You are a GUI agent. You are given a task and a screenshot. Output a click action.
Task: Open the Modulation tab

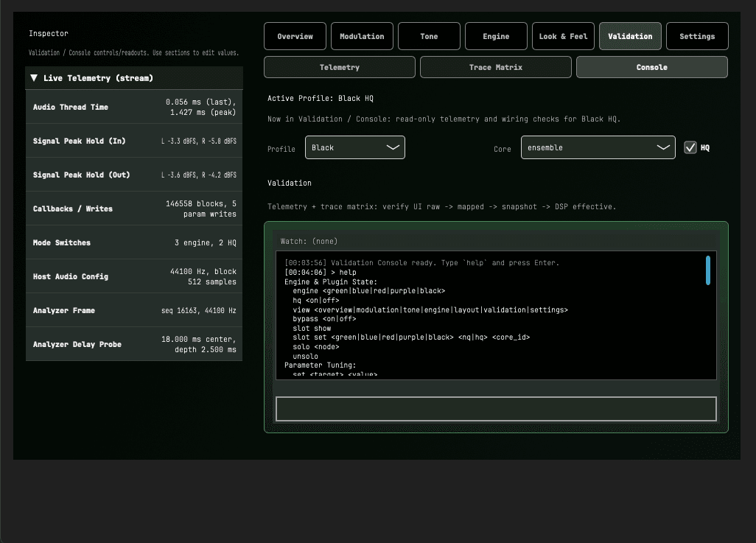[362, 35]
